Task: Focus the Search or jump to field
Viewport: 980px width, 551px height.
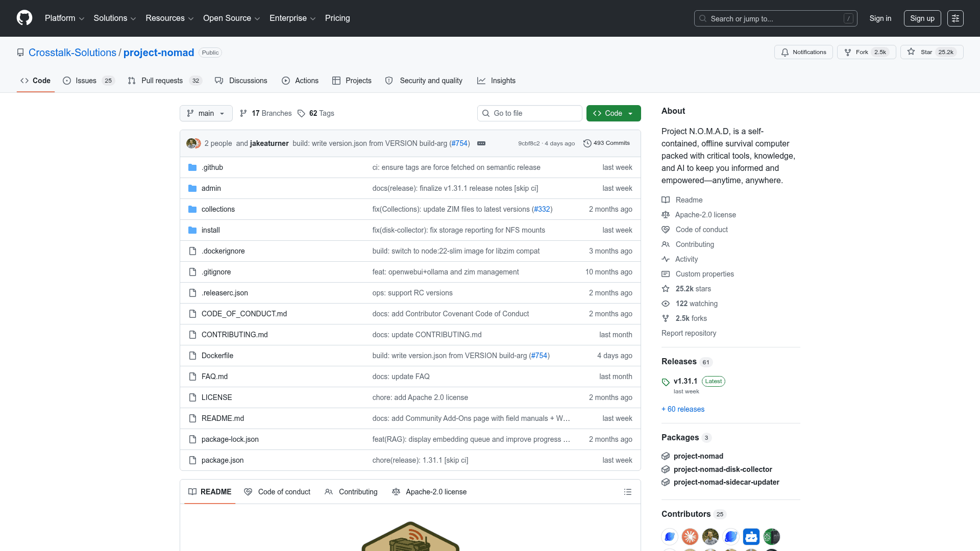Action: click(775, 18)
